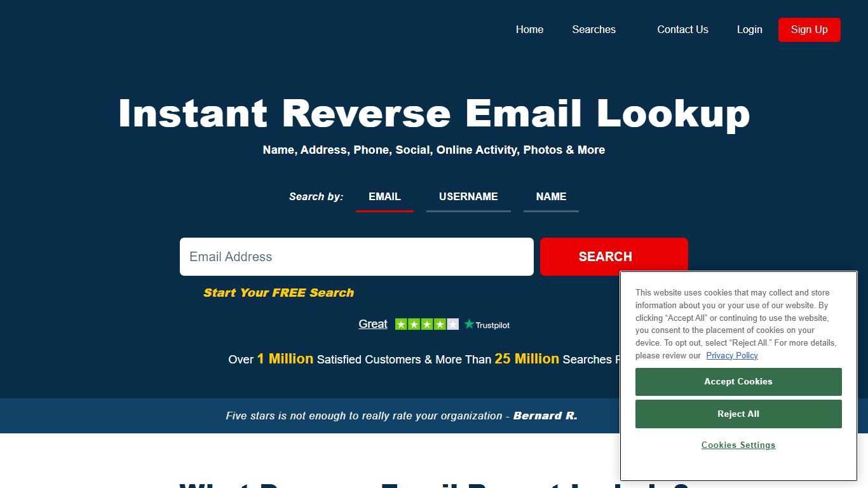Click the Start Your FREE Search text

[x=278, y=292]
